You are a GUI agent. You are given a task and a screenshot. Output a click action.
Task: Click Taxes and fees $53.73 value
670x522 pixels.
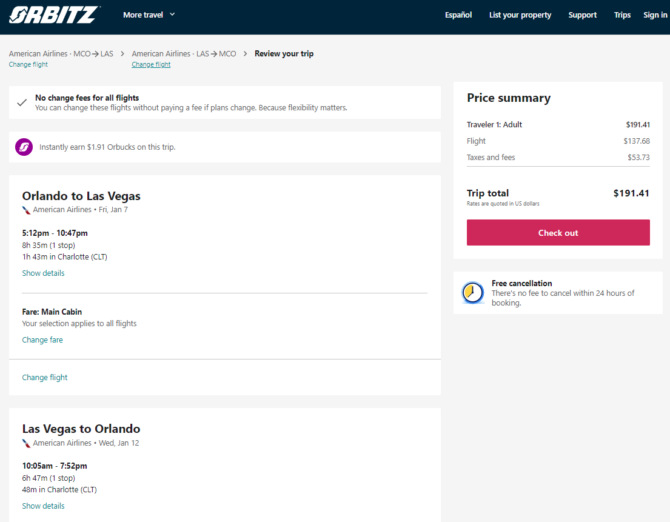[638, 157]
